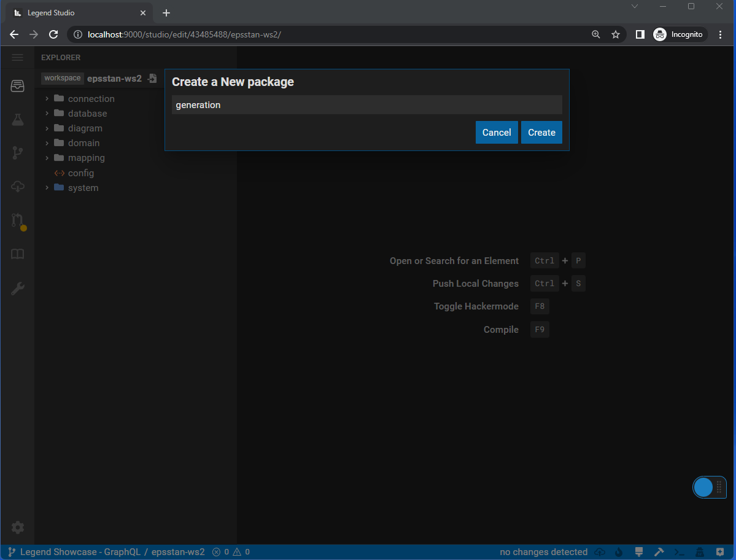Click the icon beside workspace name epsstan-ws2
The height and width of the screenshot is (560, 736).
153,79
